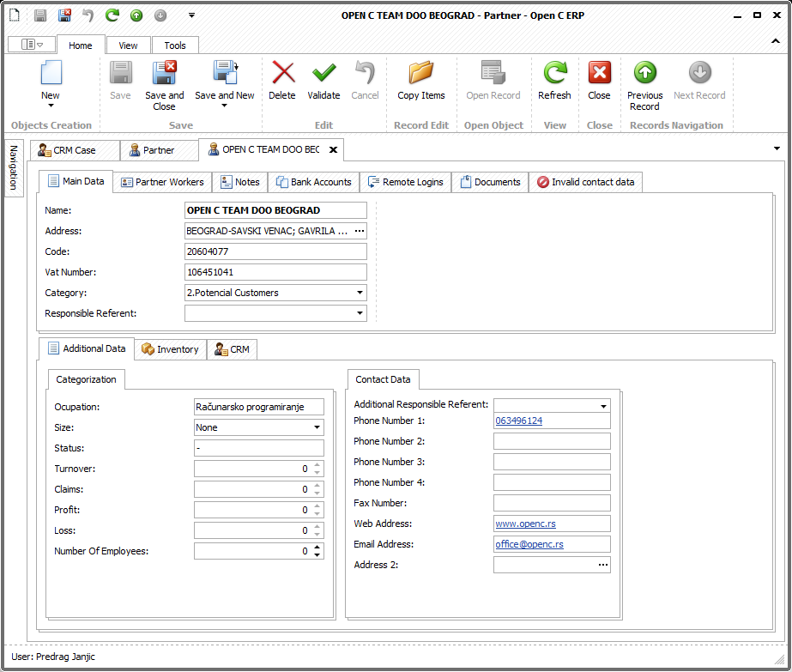This screenshot has width=792, height=672.
Task: Select the Partner Workers tab
Action: pos(163,182)
